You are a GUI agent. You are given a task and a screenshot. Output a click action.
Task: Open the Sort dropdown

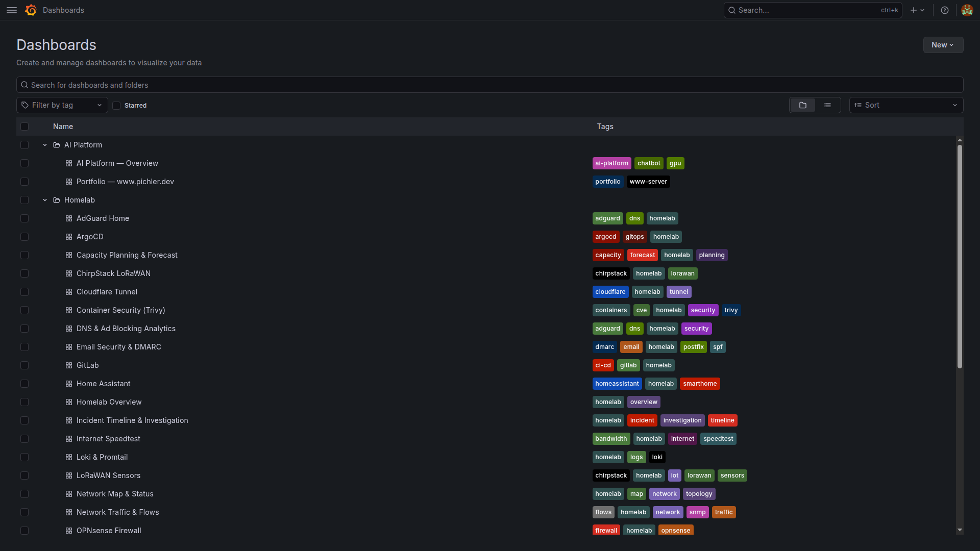tap(905, 105)
